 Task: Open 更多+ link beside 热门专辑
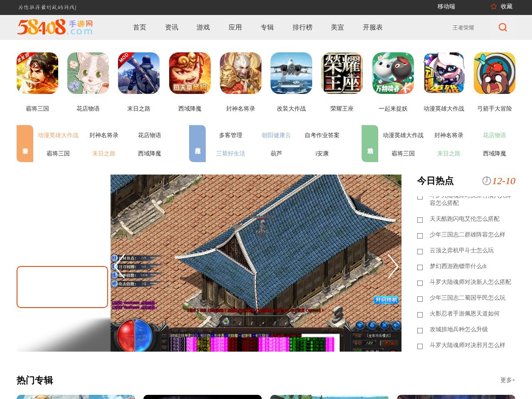pyautogui.click(x=507, y=380)
